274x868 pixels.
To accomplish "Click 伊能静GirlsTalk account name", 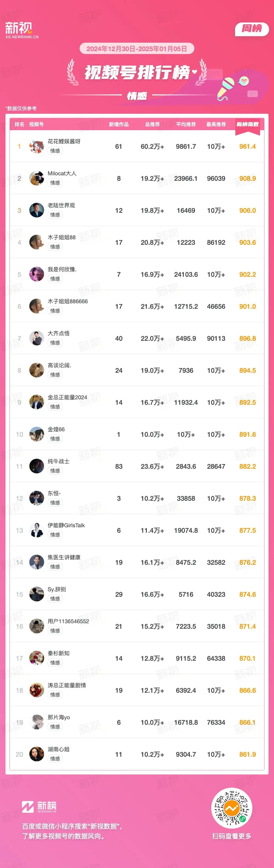I will point(66,525).
